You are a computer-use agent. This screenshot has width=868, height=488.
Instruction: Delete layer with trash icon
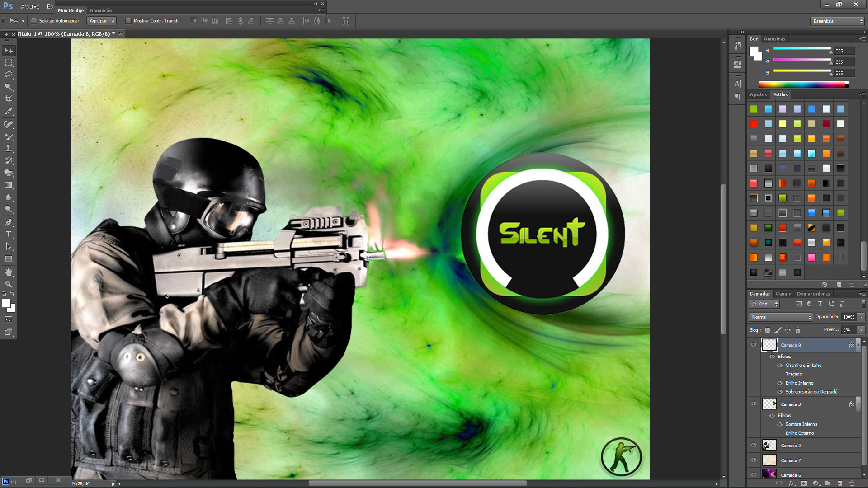[852, 483]
